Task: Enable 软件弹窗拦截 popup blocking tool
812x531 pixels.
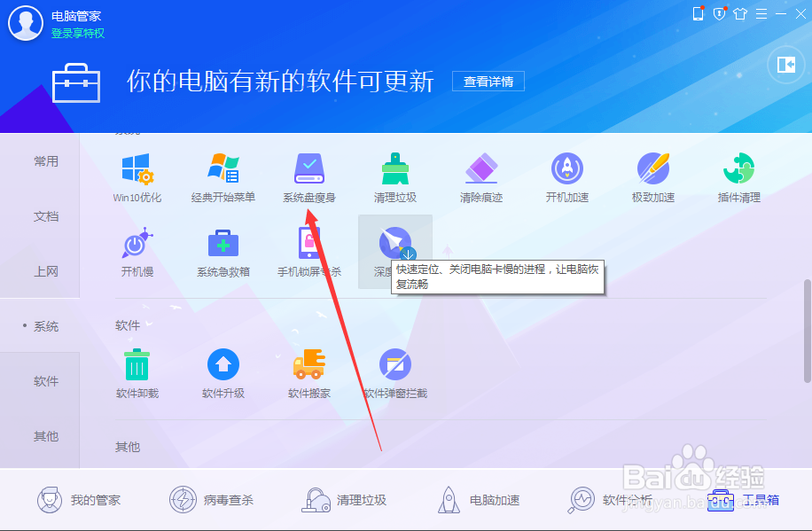Action: coord(394,373)
